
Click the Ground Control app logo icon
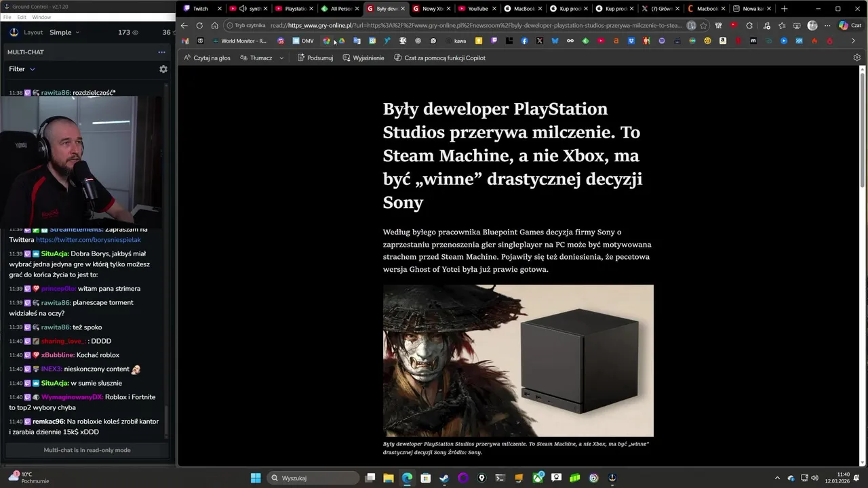pyautogui.click(x=14, y=33)
